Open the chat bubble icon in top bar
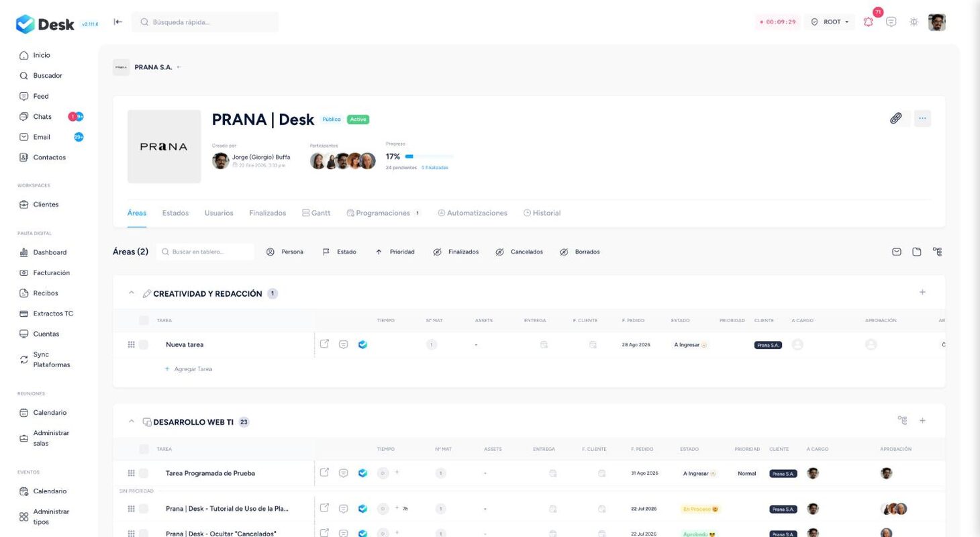980x537 pixels. (891, 21)
